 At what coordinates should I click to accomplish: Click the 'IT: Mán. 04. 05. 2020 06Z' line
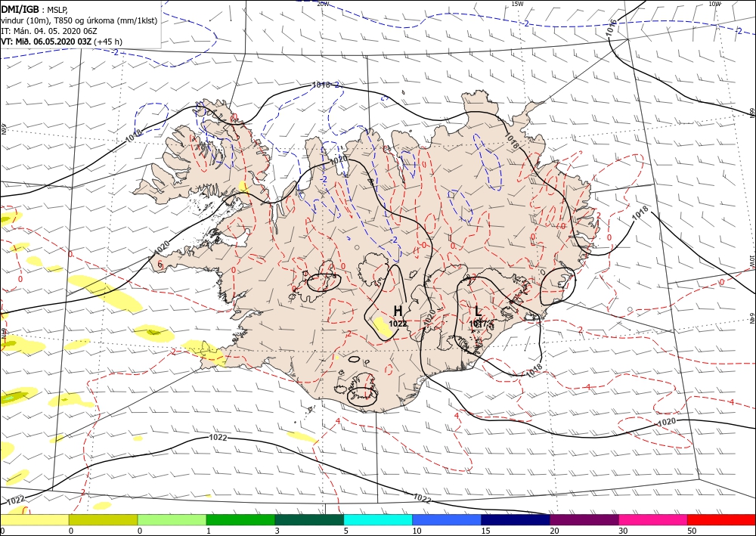pos(48,31)
